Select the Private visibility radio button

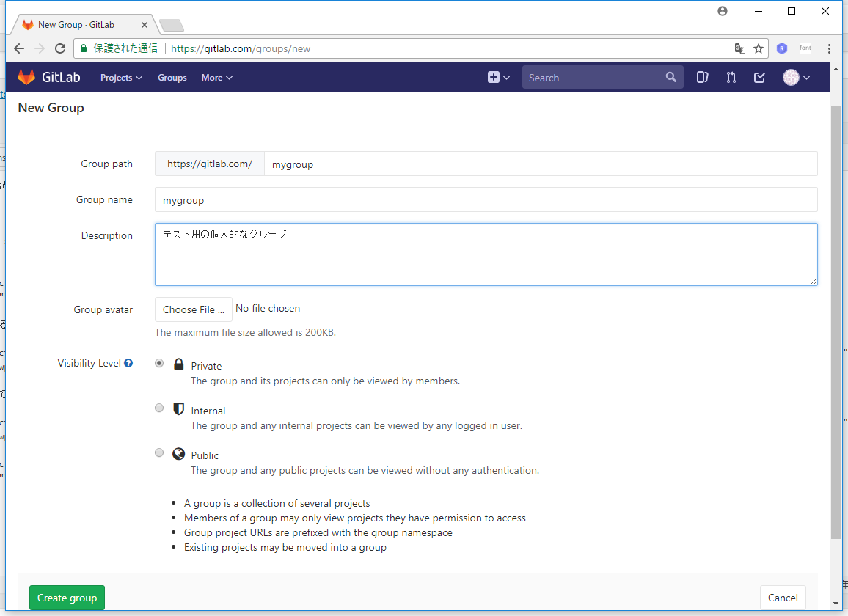click(159, 363)
